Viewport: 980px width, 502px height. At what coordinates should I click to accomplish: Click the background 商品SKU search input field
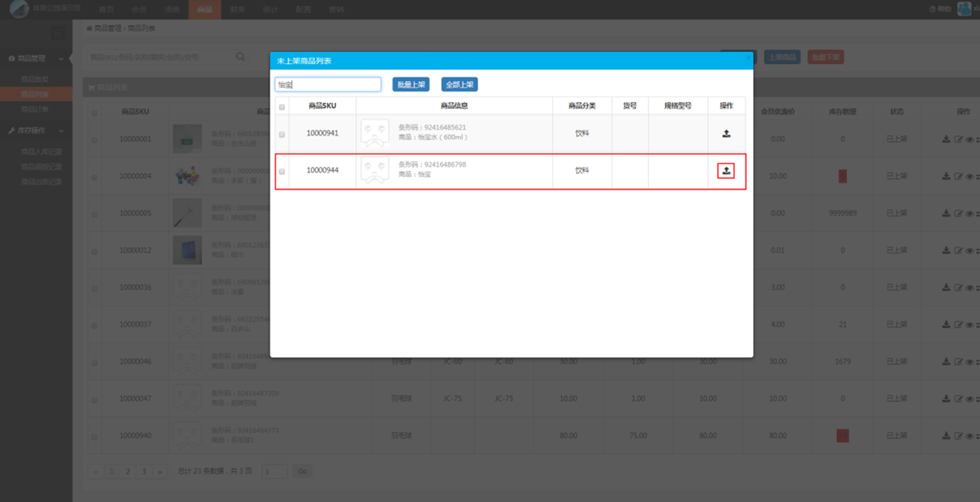[166, 57]
